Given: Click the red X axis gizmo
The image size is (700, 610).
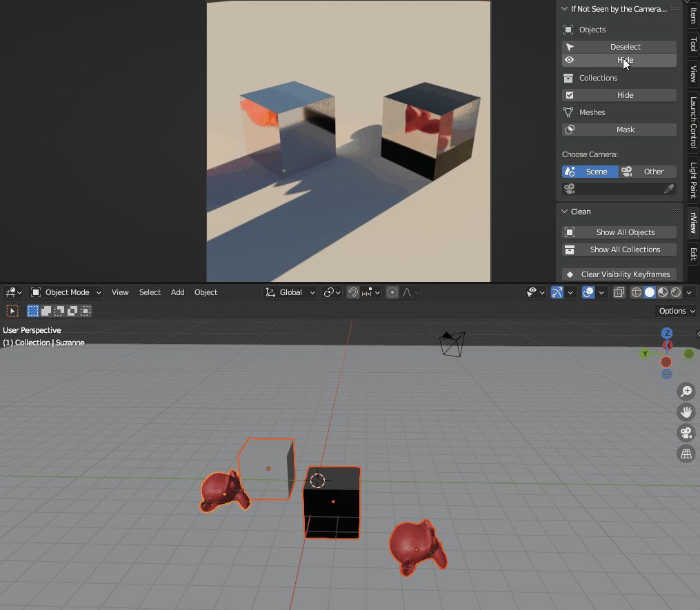Looking at the screenshot, I should pos(666,362).
